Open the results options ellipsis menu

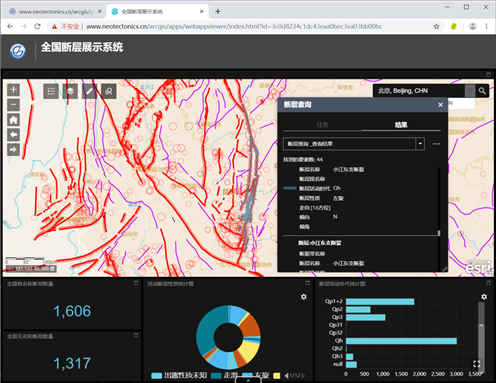[436, 144]
